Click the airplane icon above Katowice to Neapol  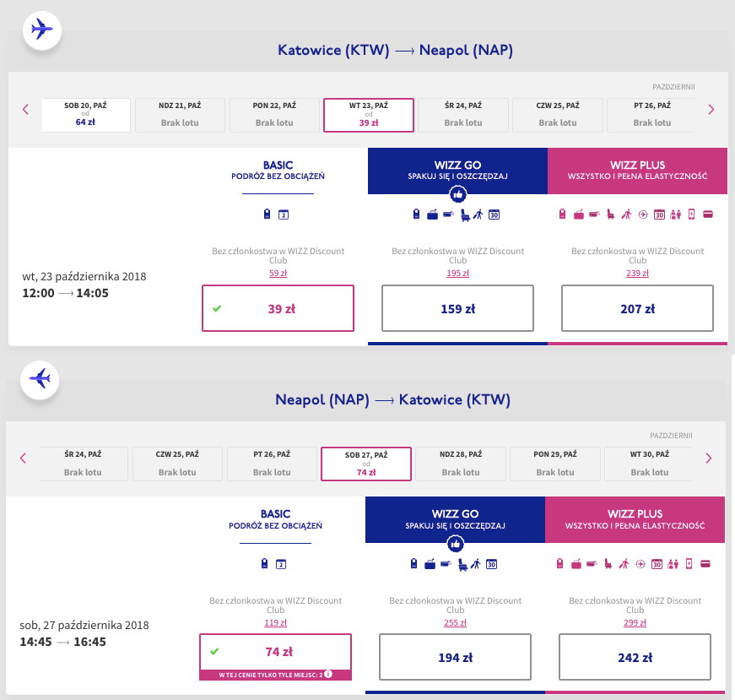(41, 30)
